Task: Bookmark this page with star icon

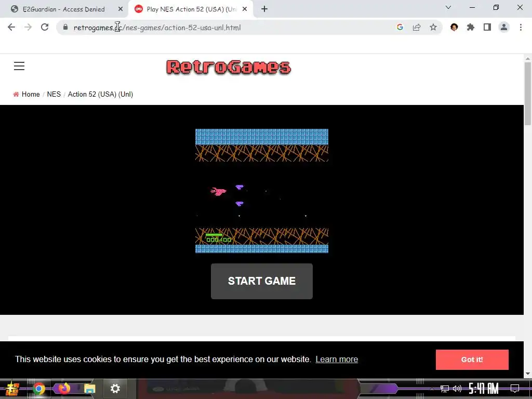Action: pyautogui.click(x=433, y=27)
